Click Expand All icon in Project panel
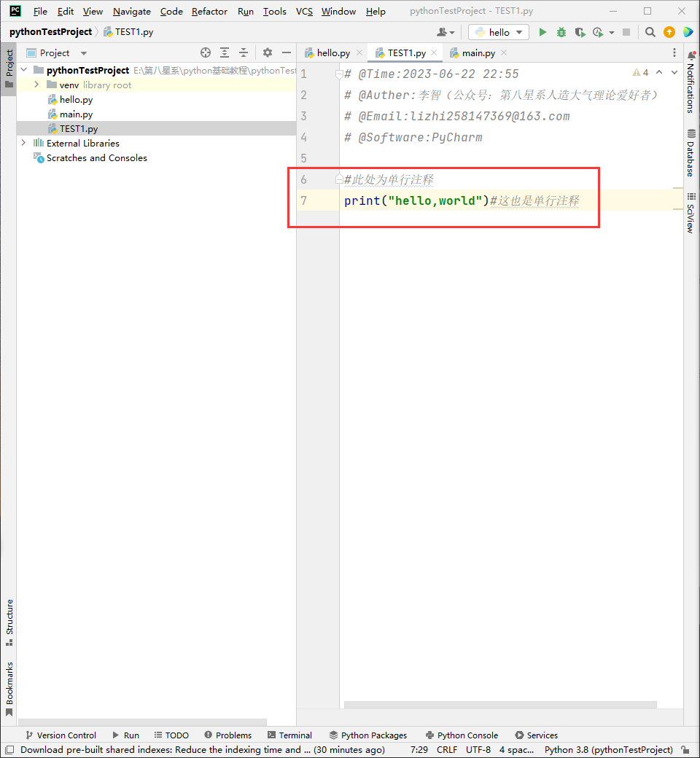 coord(225,52)
